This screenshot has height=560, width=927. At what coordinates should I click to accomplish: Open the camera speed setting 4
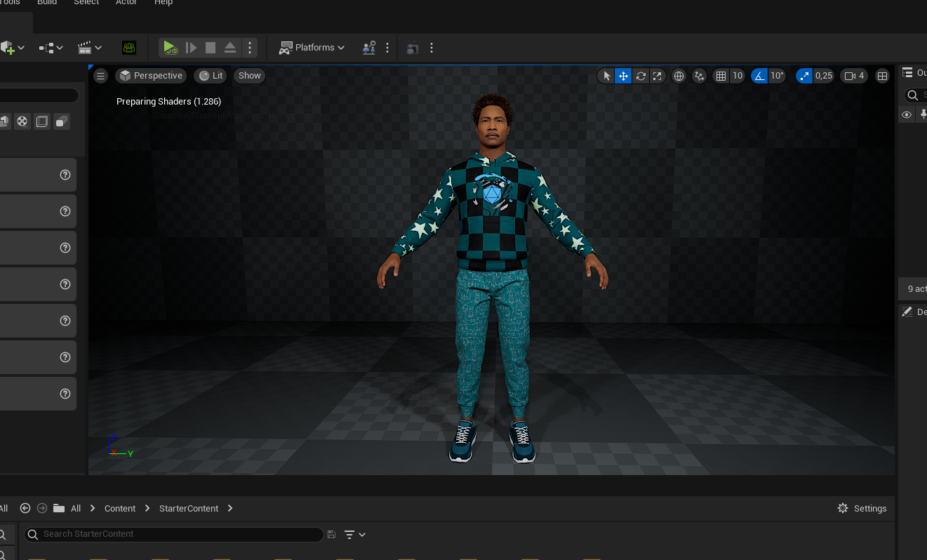click(854, 76)
